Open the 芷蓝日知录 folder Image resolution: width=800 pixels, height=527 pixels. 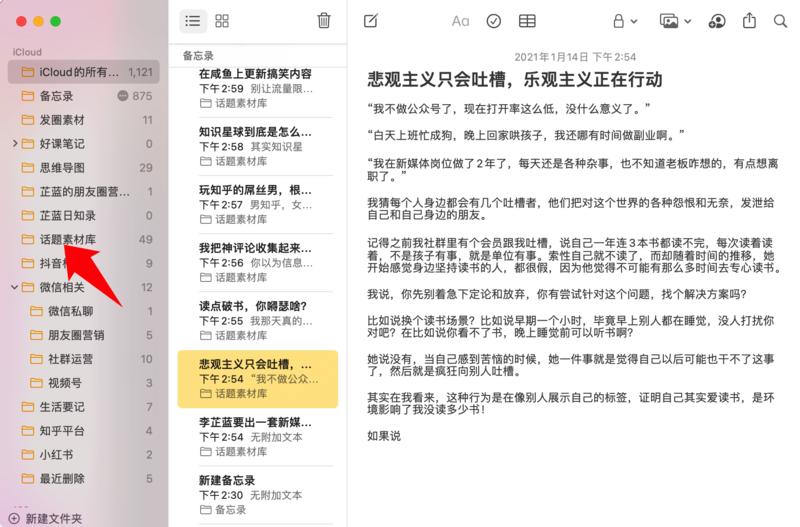pyautogui.click(x=84, y=215)
